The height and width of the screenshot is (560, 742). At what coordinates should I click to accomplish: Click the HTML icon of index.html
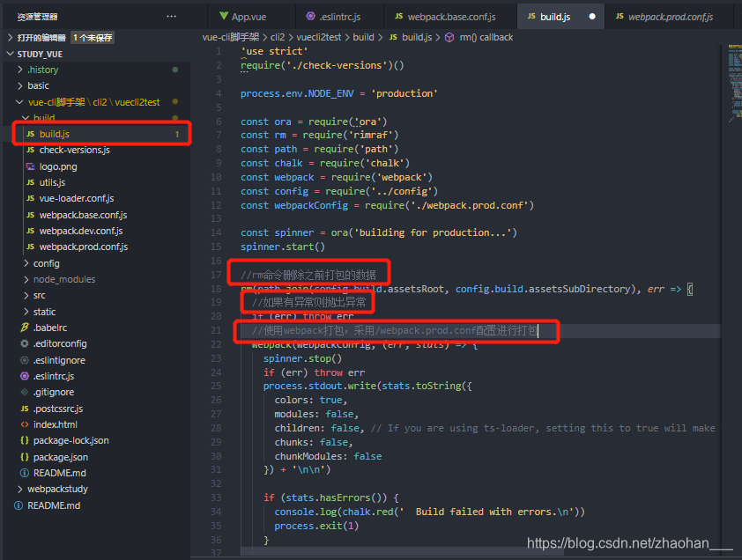click(x=25, y=424)
